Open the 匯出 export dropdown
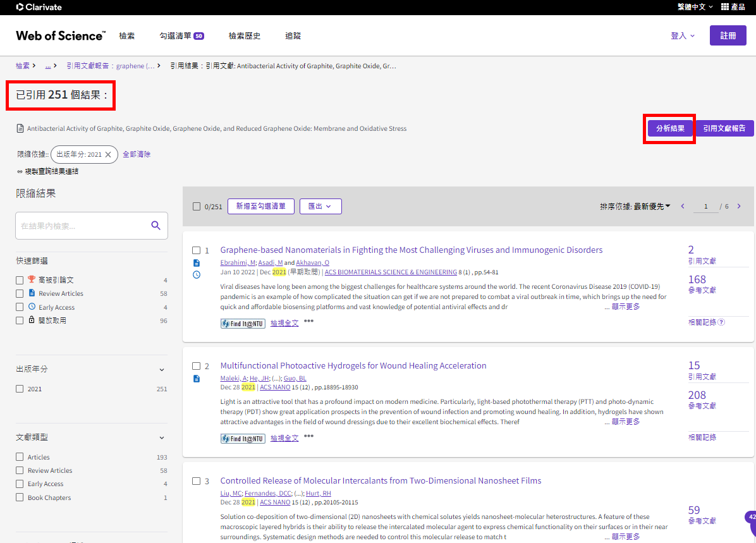 320,207
